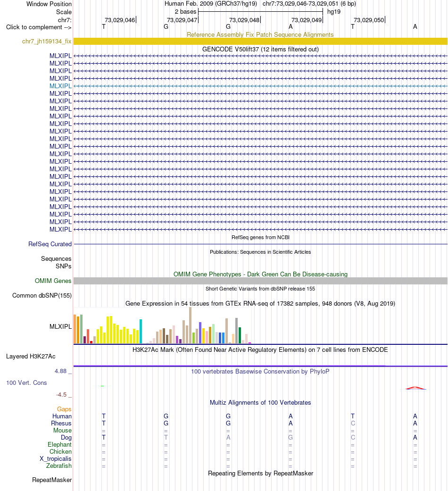448x491 pixels.
Task: Click the mismatched C base in Rhesus row
Action: coord(353,424)
